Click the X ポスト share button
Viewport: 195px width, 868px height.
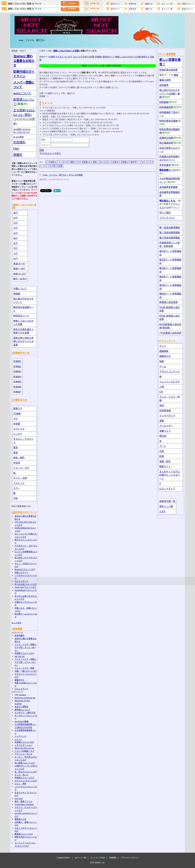[x=46, y=191]
